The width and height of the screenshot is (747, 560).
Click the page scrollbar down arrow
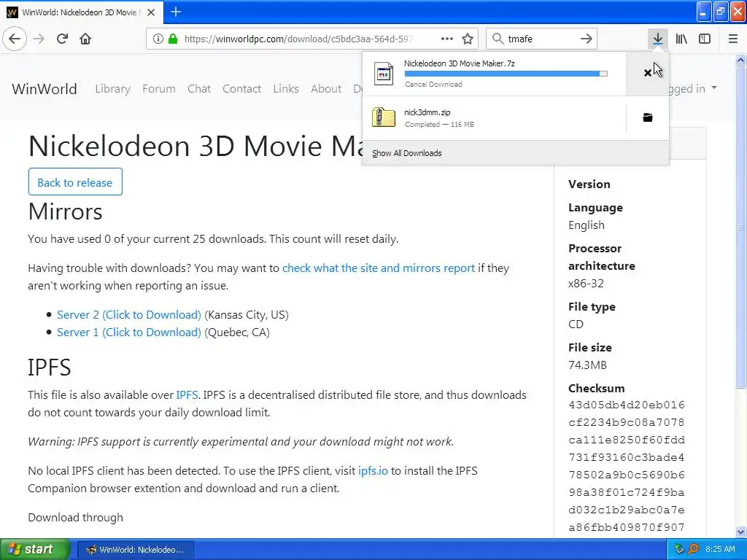[741, 532]
